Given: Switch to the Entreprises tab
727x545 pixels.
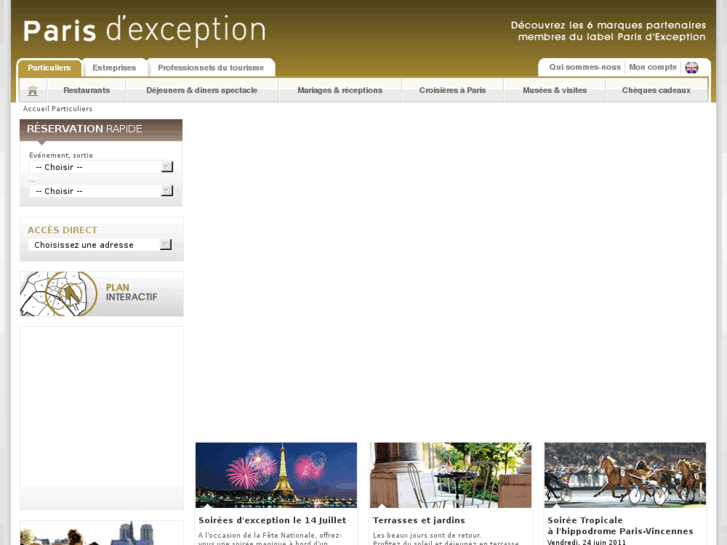Looking at the screenshot, I should [x=114, y=68].
